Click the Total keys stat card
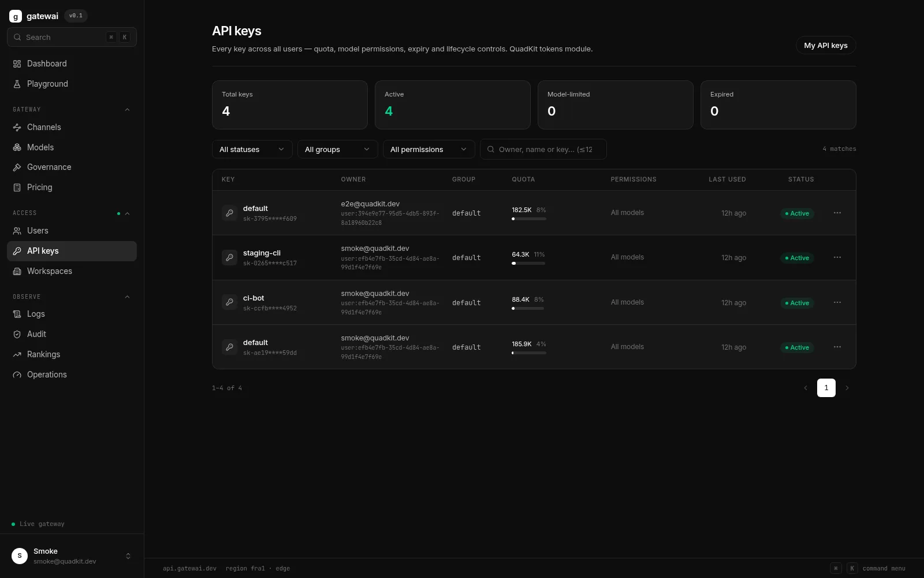 coord(290,105)
